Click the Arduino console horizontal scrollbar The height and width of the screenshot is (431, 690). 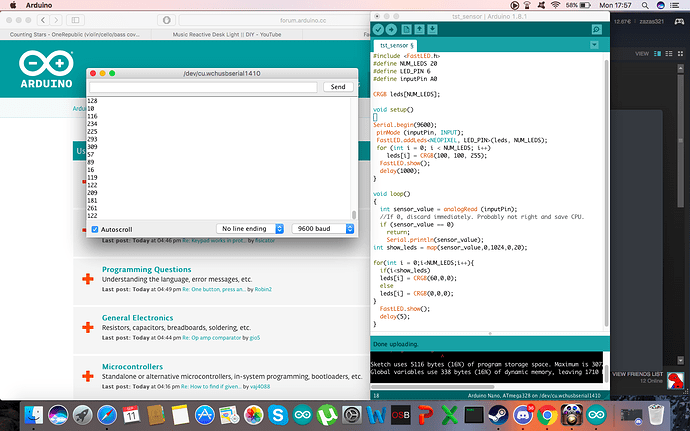click(x=432, y=387)
